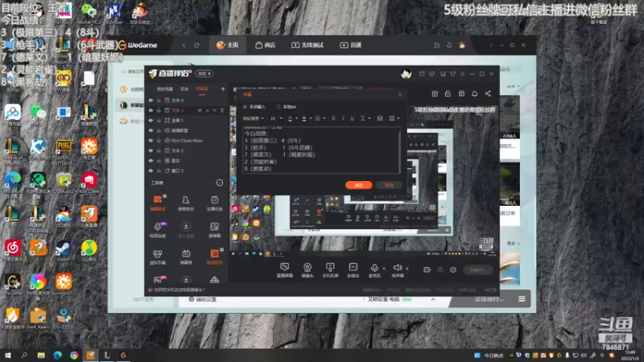Open WeGame 先锋测试 tab
This screenshot has width=644, height=362.
[x=308, y=45]
